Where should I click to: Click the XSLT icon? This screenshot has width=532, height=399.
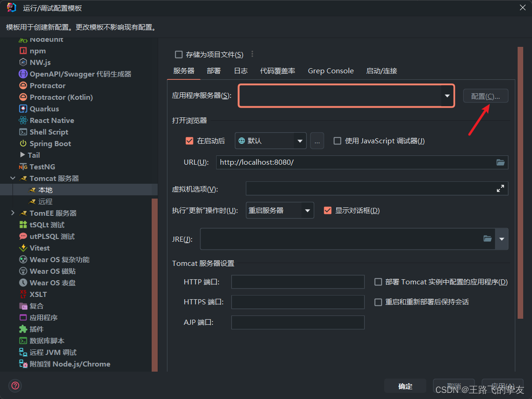[23, 294]
